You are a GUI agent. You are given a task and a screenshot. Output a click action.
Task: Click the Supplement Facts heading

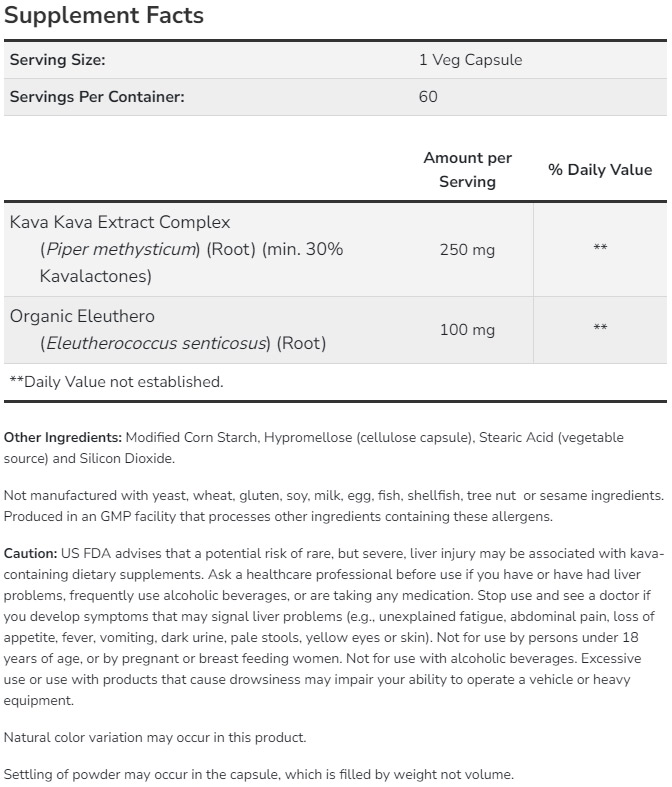104,16
